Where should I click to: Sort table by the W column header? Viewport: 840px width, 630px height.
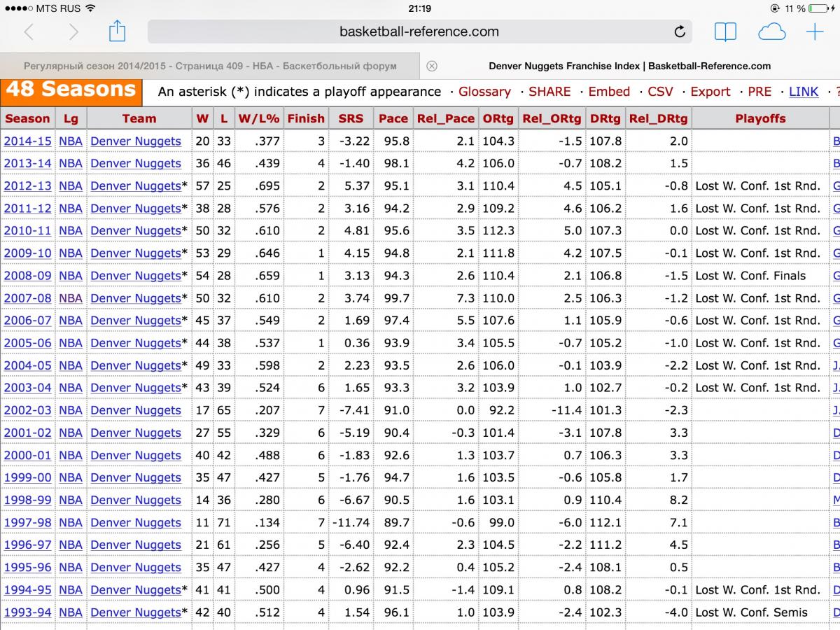pos(202,118)
